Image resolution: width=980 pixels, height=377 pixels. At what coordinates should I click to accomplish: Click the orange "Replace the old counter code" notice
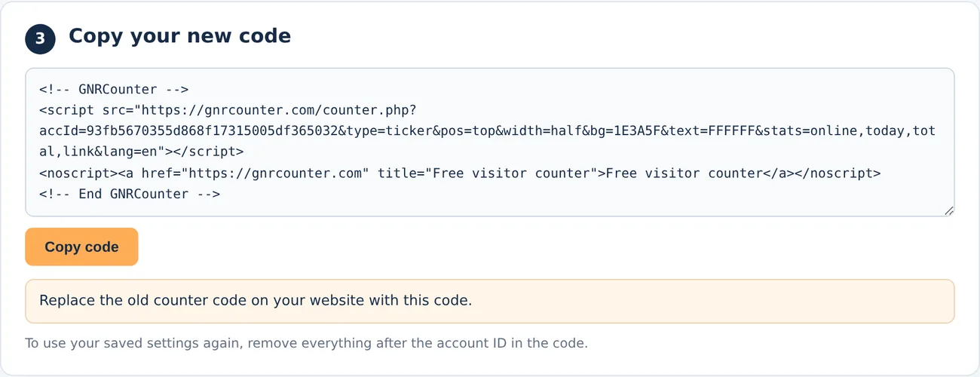[x=490, y=301]
